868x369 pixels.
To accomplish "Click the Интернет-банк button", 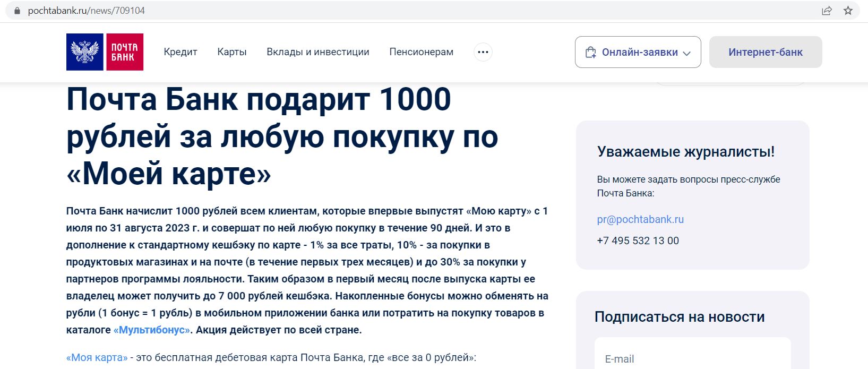I will point(766,52).
